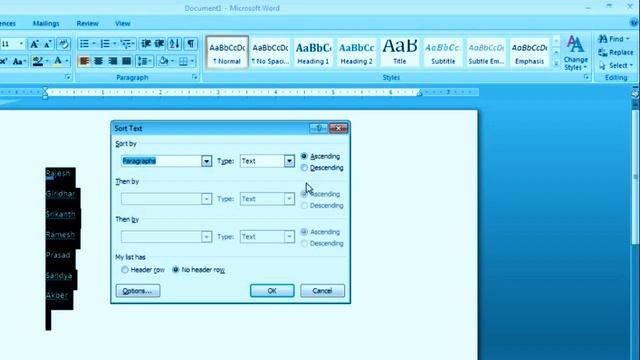This screenshot has height=360, width=640.
Task: Click OK in Sort Text dialog
Action: tap(272, 291)
